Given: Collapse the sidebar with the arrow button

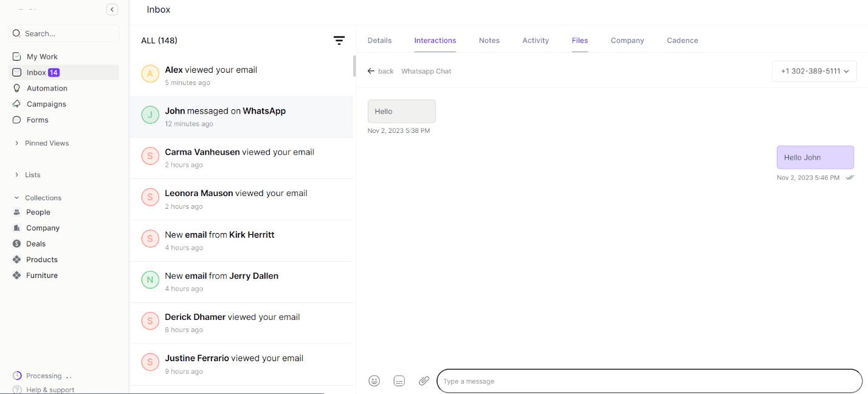Looking at the screenshot, I should click(112, 9).
